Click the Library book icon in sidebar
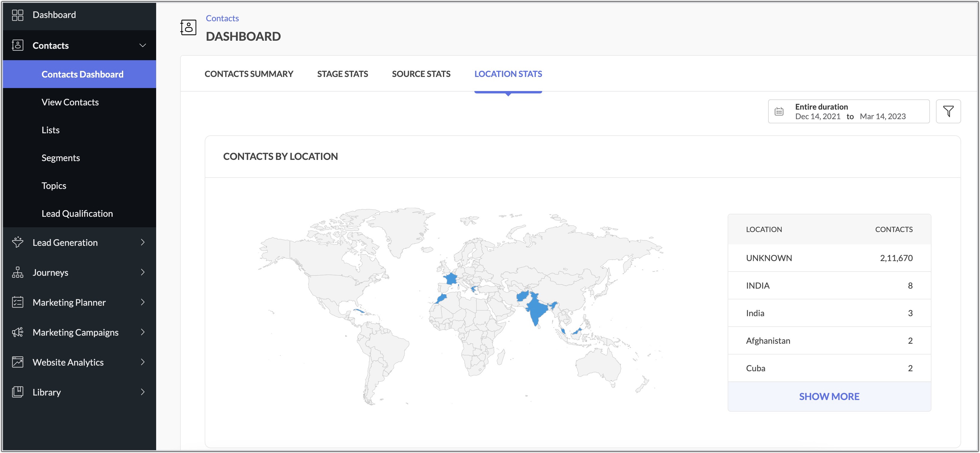 coord(17,392)
